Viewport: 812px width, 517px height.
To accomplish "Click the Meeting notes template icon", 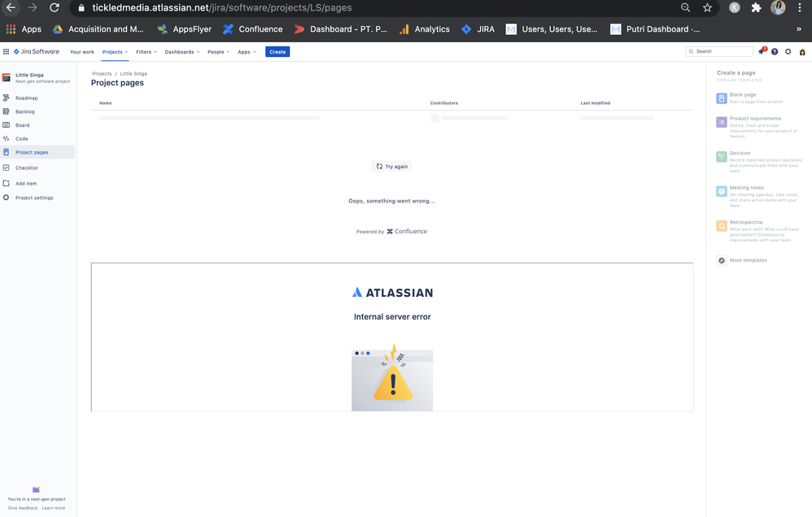I will [x=722, y=192].
